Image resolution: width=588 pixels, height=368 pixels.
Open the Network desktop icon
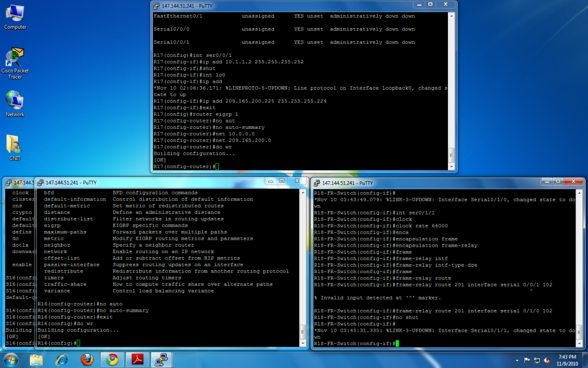(15, 101)
